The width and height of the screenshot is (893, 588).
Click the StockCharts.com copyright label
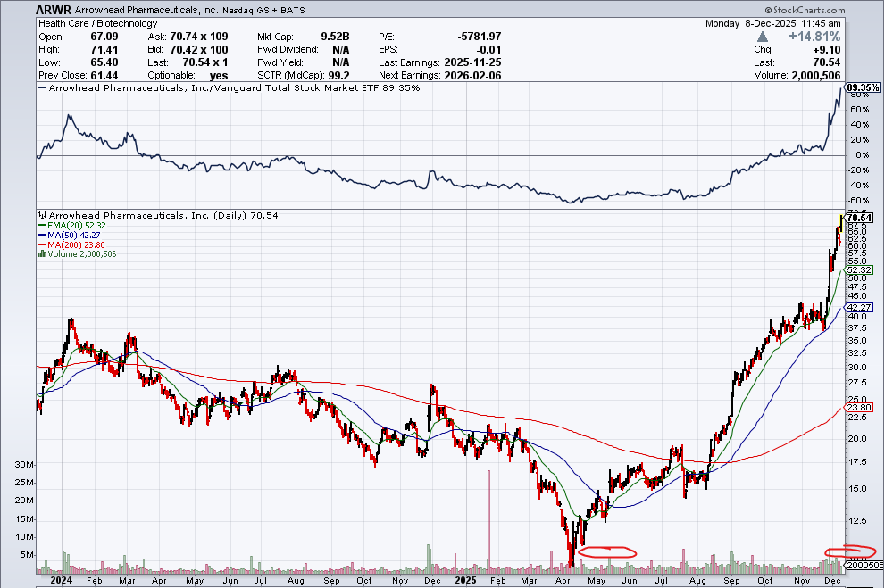pyautogui.click(x=805, y=10)
